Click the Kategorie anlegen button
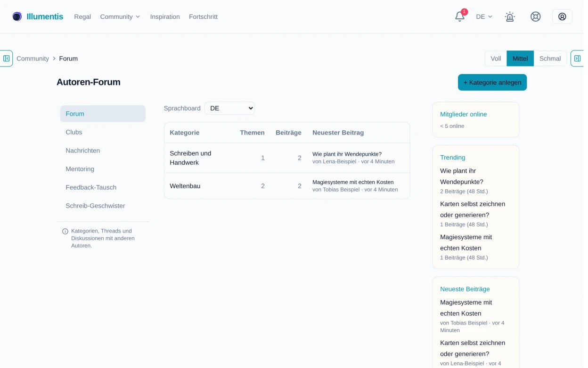This screenshot has width=588, height=368. click(x=492, y=82)
